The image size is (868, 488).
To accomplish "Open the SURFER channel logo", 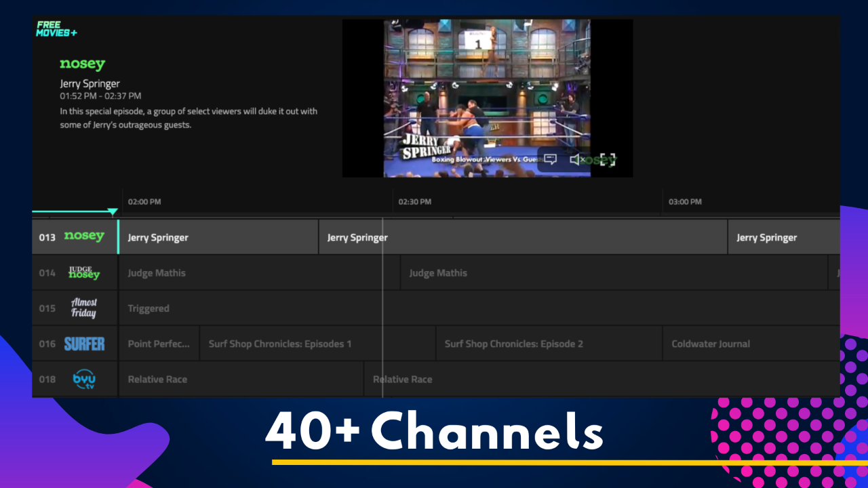I will 84,344.
